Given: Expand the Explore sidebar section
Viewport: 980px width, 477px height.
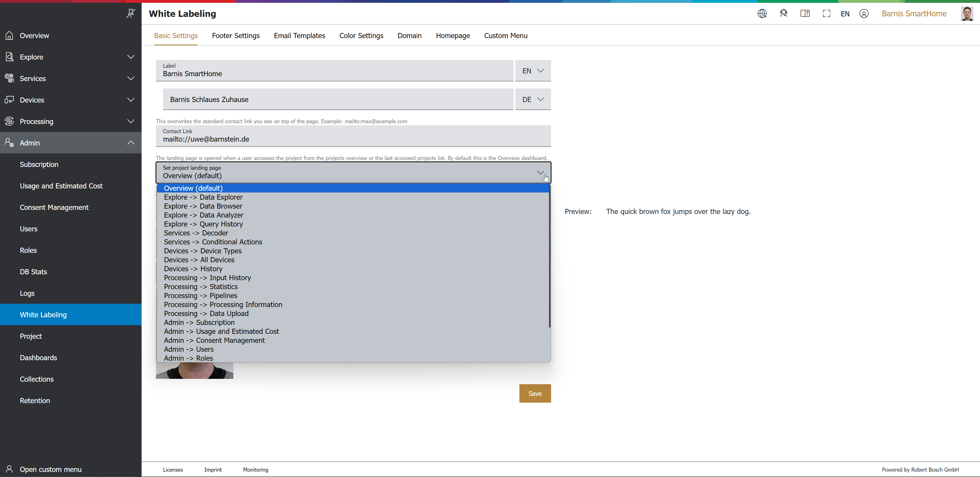Looking at the screenshot, I should 131,57.
